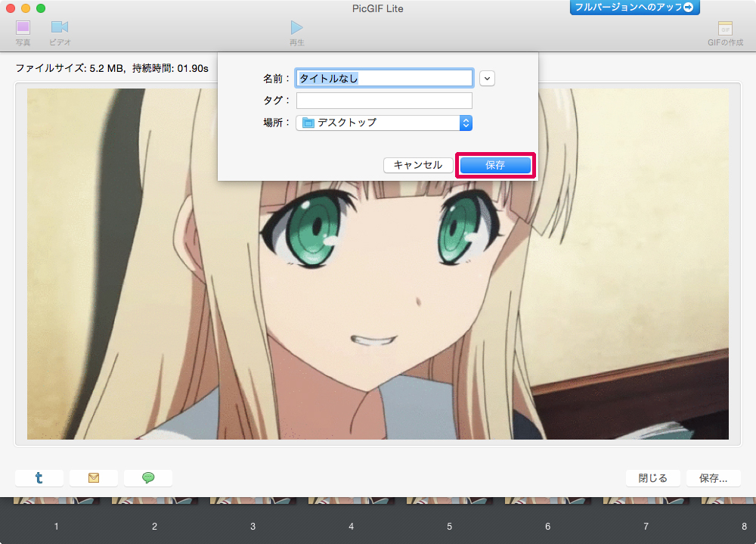Open the 場所 location dropdown (デスクトップ)
This screenshot has height=544, width=756.
pos(384,123)
